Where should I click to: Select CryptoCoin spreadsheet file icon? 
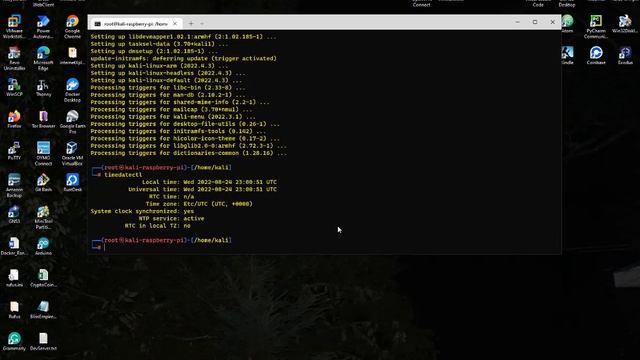coord(43,279)
